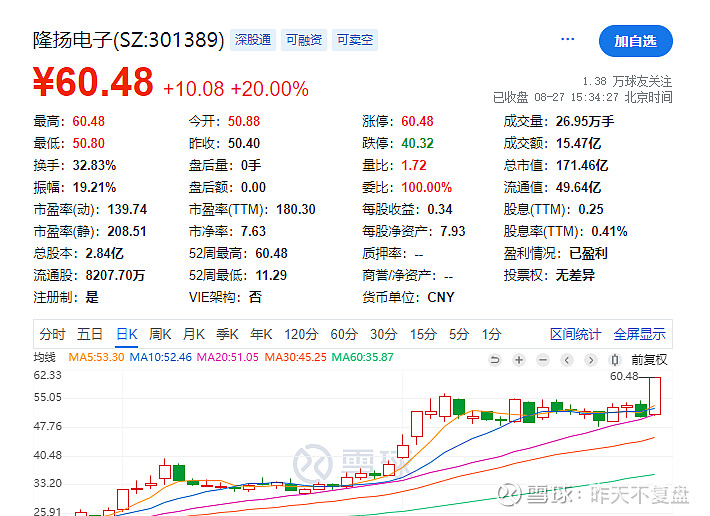This screenshot has width=710, height=516.
Task: Click 成交量 value 26.95万手
Action: click(x=585, y=121)
